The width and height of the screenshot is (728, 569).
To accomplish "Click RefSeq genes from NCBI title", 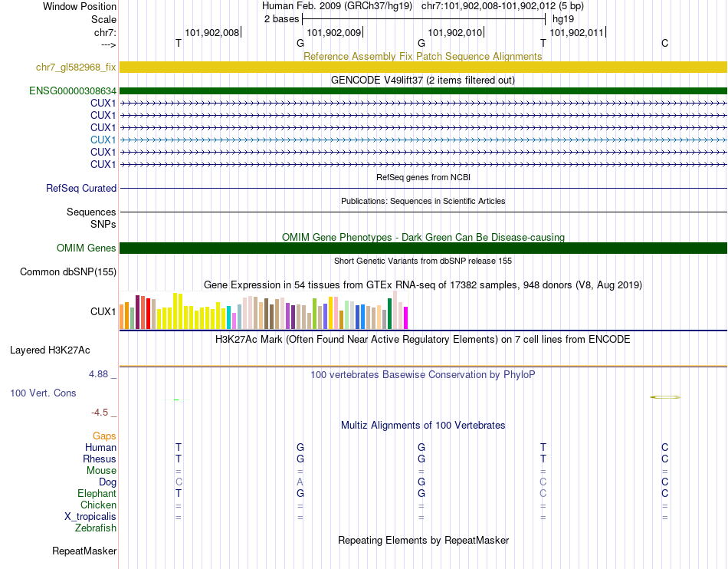I will (x=423, y=177).
